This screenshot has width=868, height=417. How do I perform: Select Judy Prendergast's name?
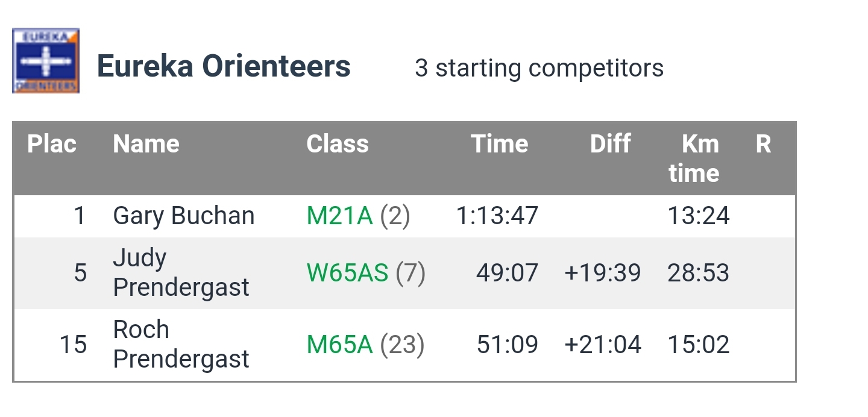tap(181, 273)
